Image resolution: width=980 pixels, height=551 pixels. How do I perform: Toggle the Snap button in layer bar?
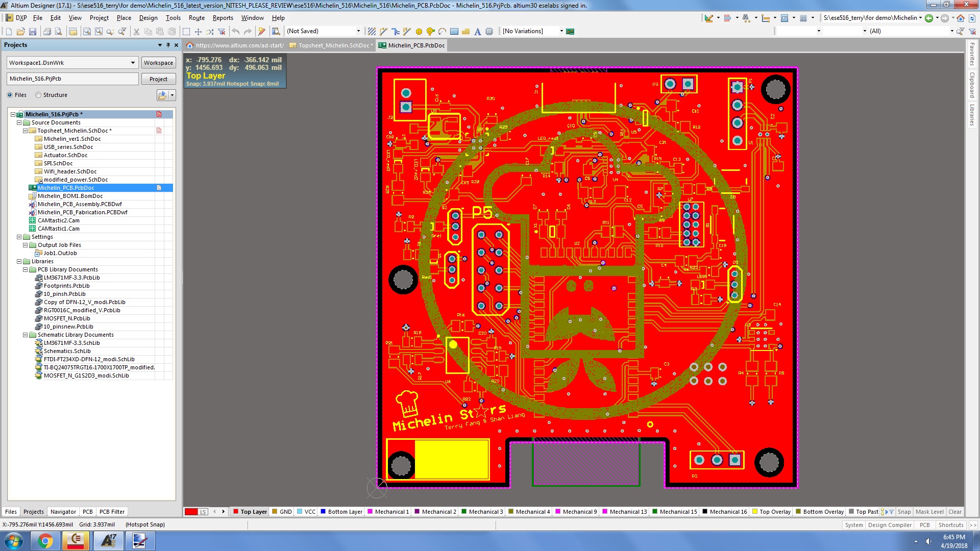tap(904, 512)
